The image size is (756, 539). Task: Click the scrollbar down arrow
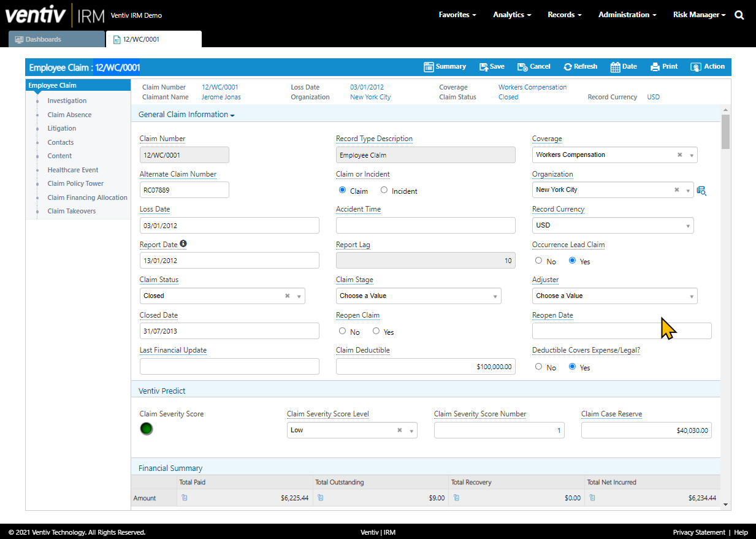(x=725, y=505)
